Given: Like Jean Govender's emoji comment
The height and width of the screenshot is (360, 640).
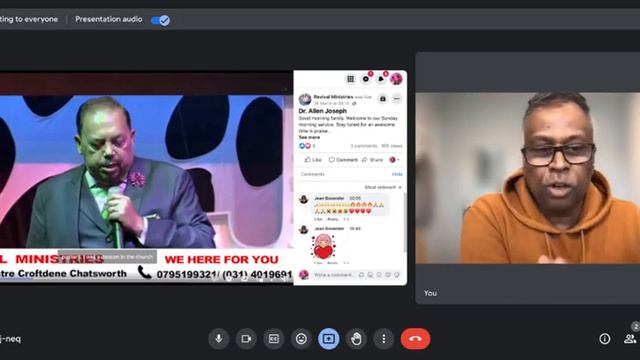Looking at the screenshot, I should [x=318, y=219].
